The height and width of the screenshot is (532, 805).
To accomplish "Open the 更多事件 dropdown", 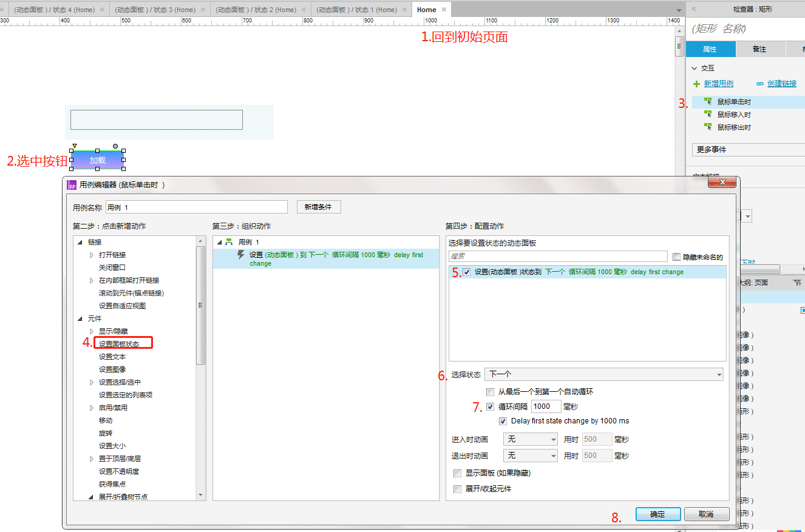I will point(748,149).
